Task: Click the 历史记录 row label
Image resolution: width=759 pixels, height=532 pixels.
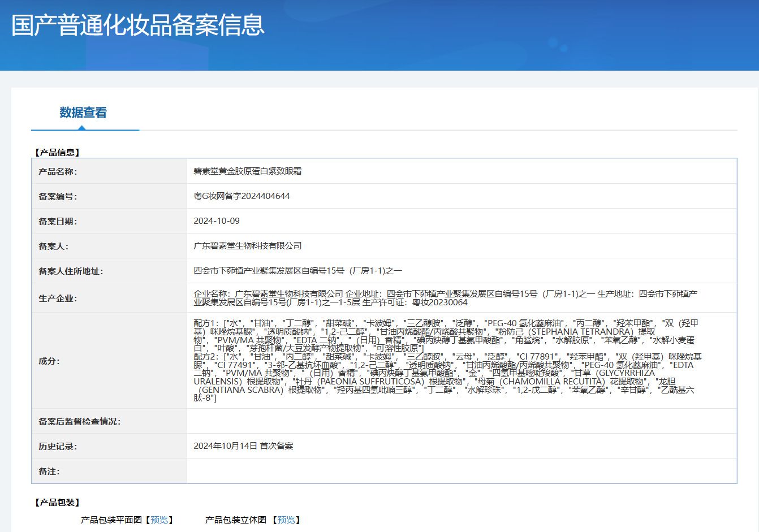Action: coord(58,446)
